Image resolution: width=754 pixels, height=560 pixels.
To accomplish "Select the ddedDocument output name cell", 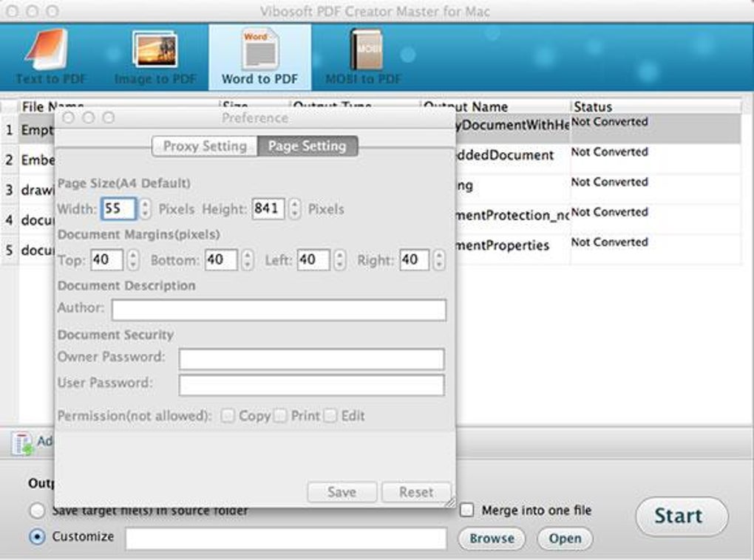I will coord(505,155).
